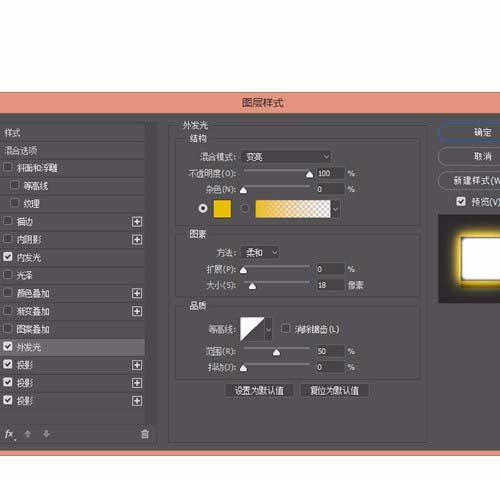Click the 大小 value field showing 18
This screenshot has height=480, width=500.
click(x=330, y=285)
